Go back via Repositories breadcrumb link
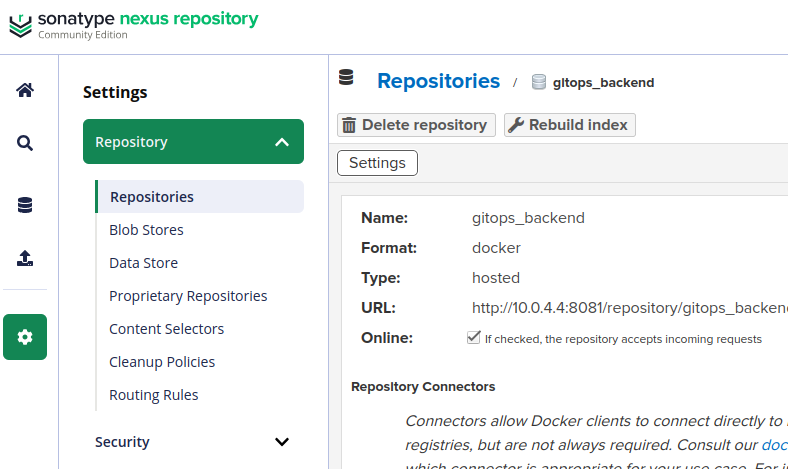Screen dimensions: 788x469 (x=439, y=81)
